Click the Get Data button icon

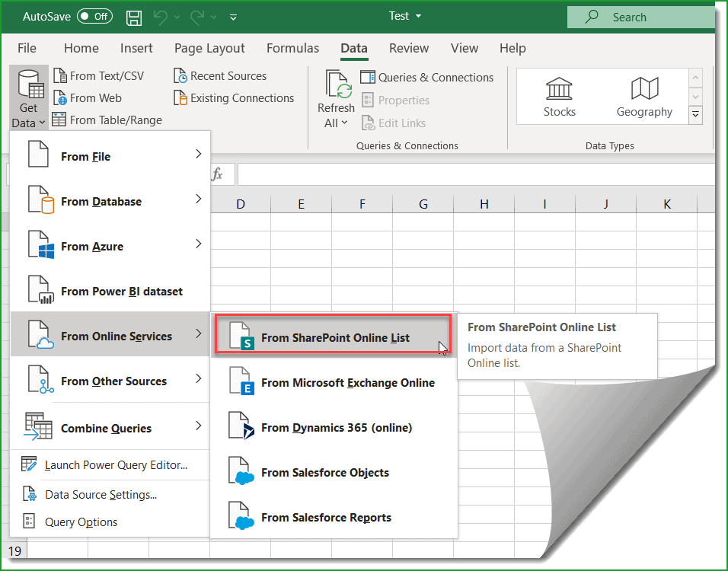[x=30, y=84]
